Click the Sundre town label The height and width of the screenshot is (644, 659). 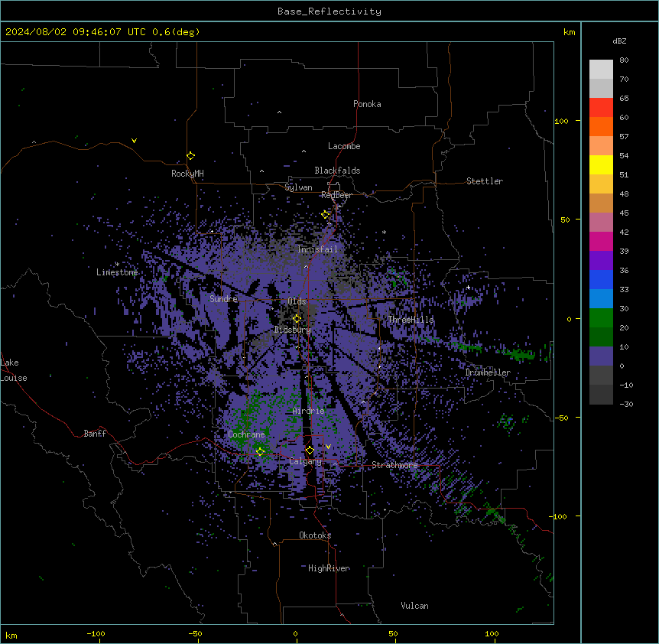223,299
